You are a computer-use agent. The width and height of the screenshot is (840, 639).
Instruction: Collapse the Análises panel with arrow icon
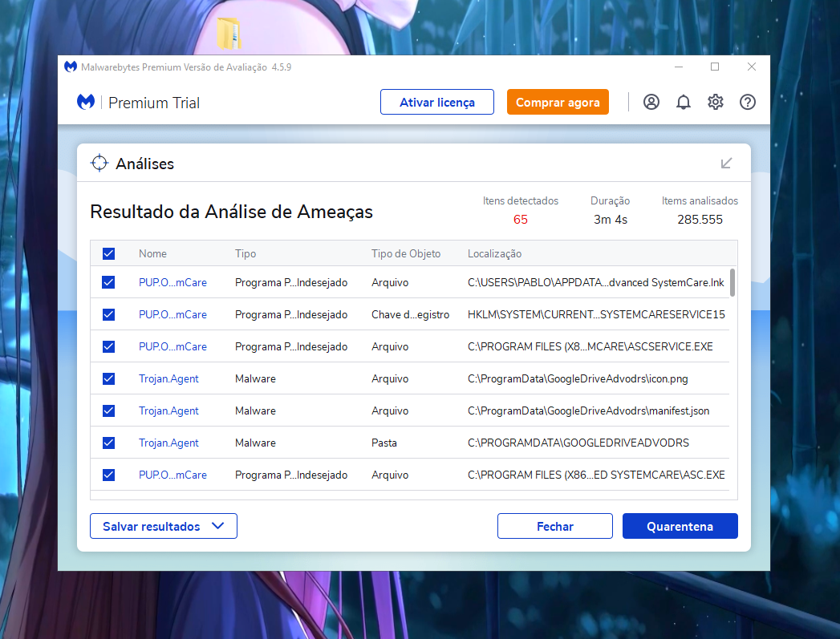726,164
